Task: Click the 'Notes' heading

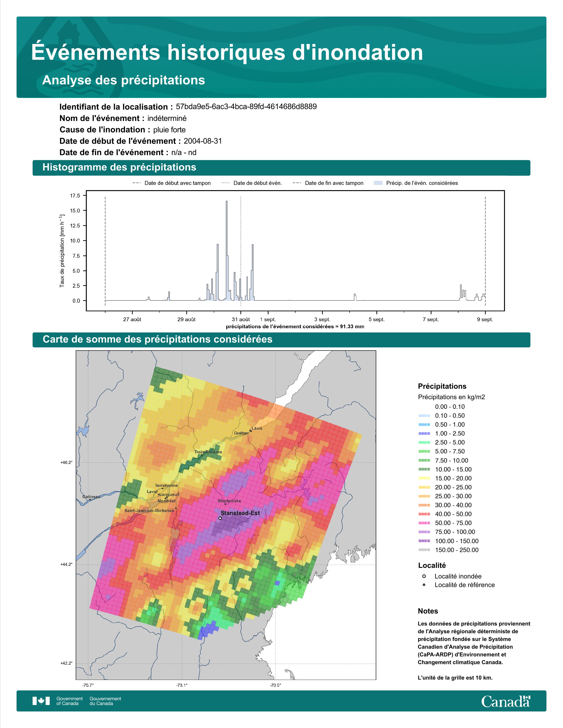Action: click(x=428, y=611)
